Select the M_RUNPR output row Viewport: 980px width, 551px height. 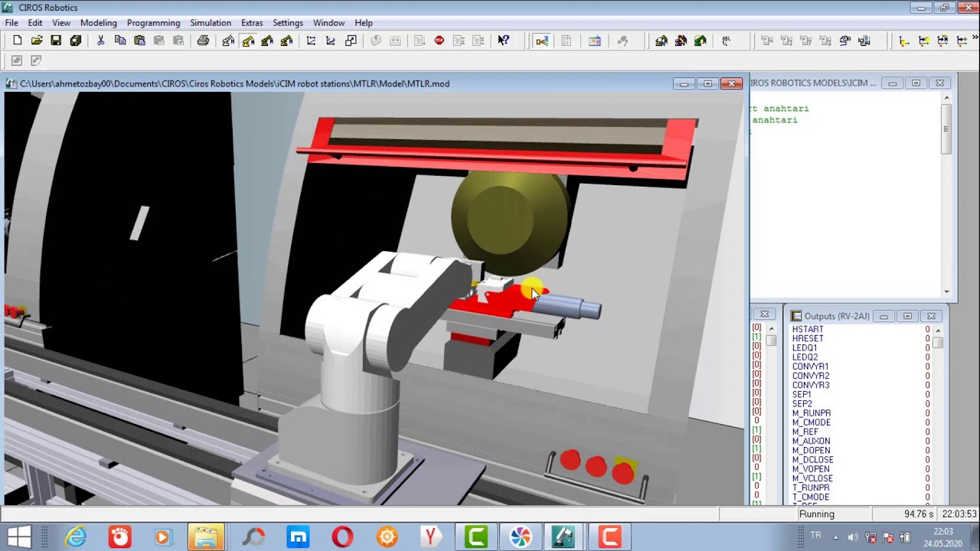coord(861,413)
